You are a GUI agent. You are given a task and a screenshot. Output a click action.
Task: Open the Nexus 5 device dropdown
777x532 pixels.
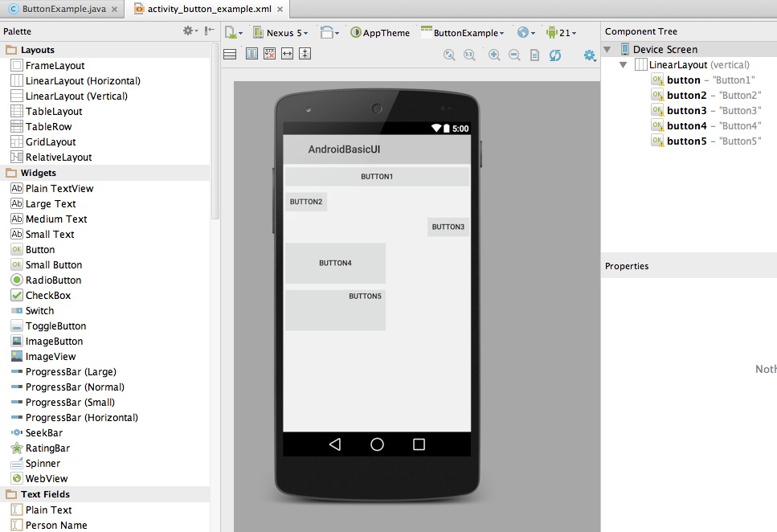pos(280,33)
